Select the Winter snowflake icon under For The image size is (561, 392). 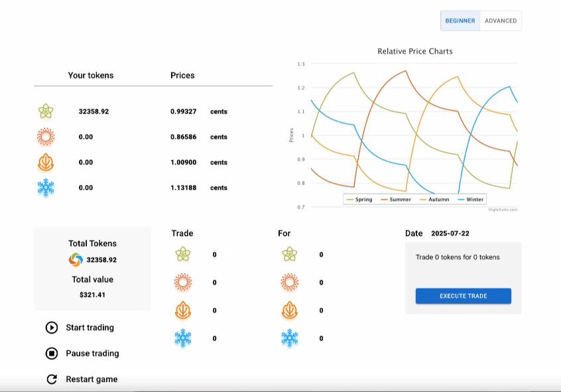pos(289,338)
